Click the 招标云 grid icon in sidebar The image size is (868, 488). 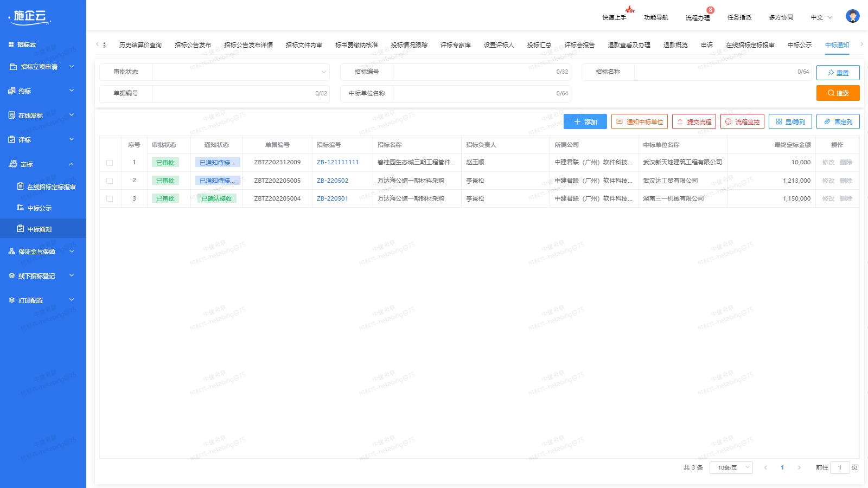(x=11, y=44)
